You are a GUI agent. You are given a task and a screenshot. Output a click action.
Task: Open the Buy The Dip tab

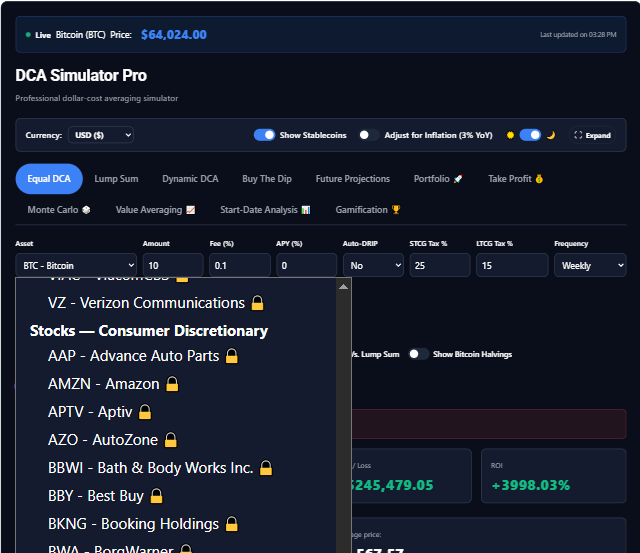[x=267, y=179]
